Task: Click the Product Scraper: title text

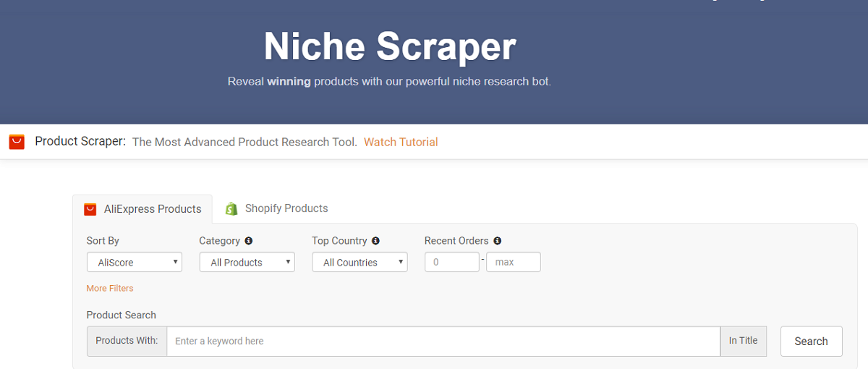Action: [x=80, y=141]
